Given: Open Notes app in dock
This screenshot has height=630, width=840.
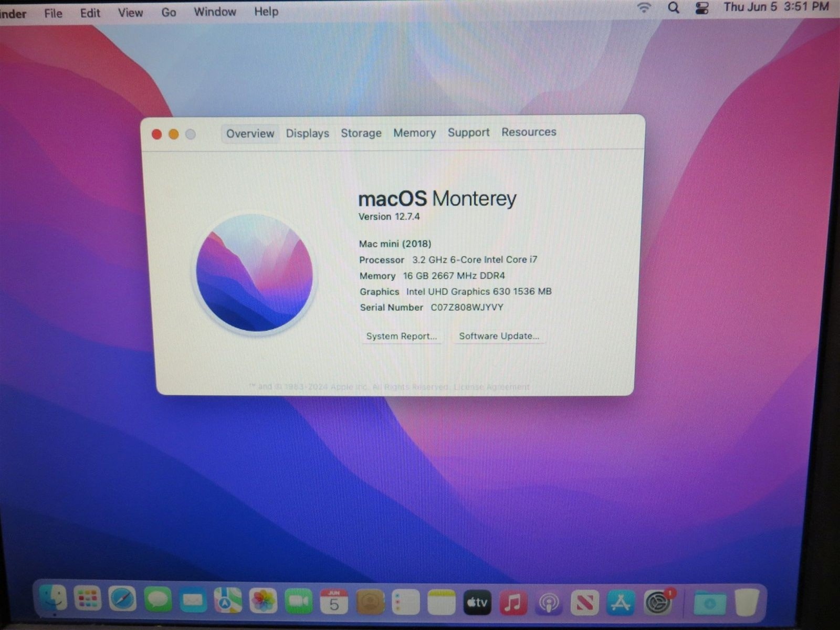Looking at the screenshot, I should click(x=442, y=602).
